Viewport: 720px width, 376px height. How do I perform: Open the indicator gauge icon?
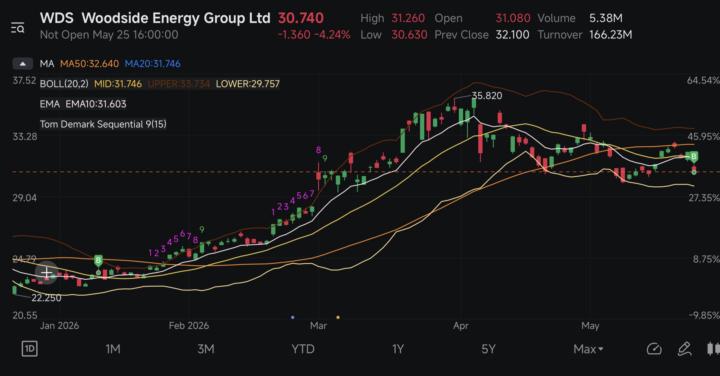pos(654,349)
